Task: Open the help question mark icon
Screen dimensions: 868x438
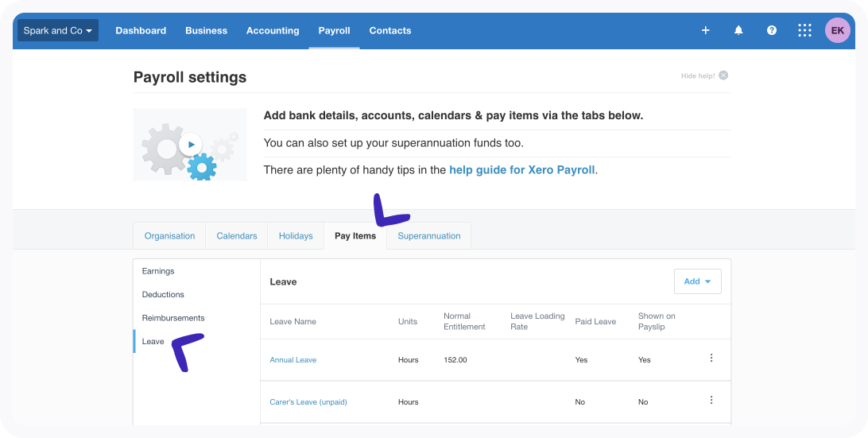Action: (772, 30)
